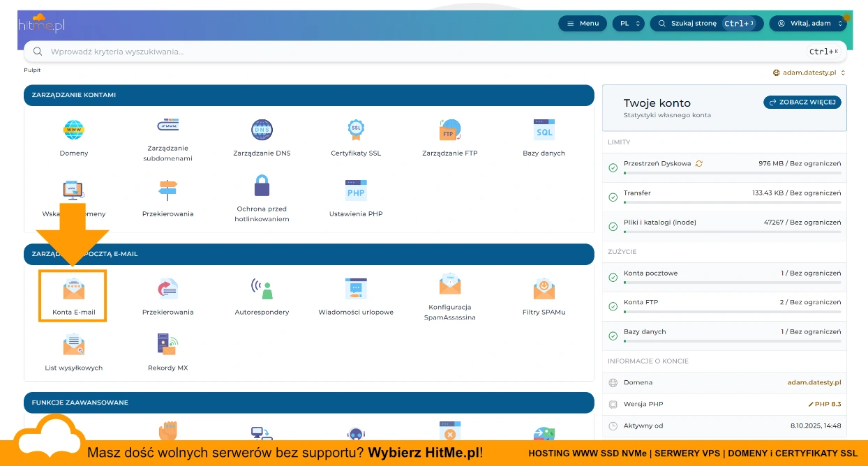Click Szukaj stronę button
Viewport: 868px width, 466px height.
click(707, 24)
